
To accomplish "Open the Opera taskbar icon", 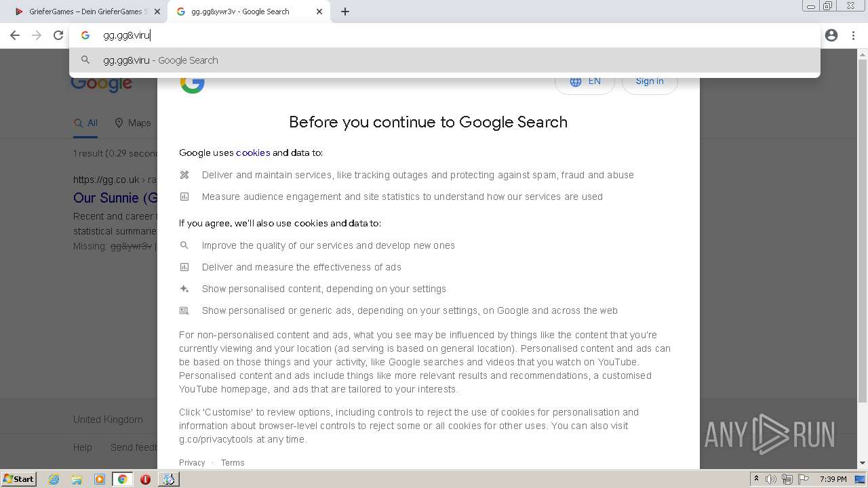I will click(145, 479).
